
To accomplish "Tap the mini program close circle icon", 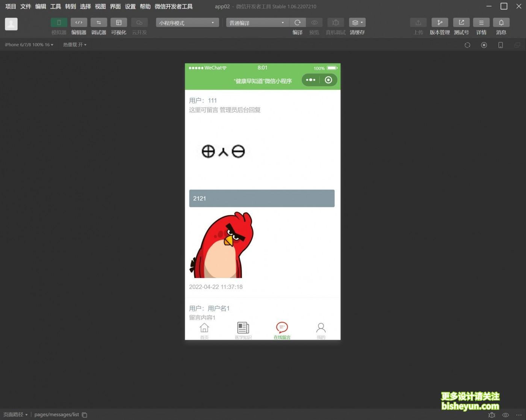I will click(x=328, y=80).
